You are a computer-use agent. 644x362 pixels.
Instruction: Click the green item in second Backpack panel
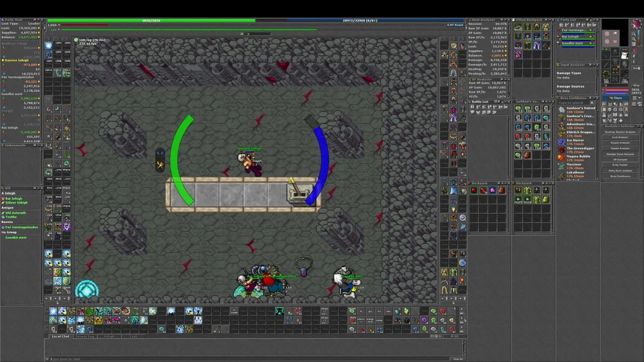click(x=527, y=191)
